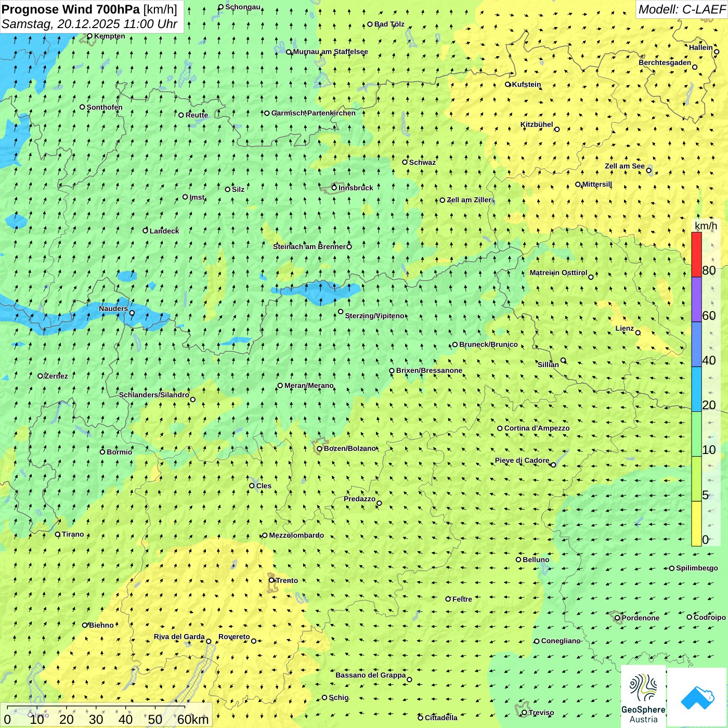
Task: Click the 'Sonthofen' label
Action: pyautogui.click(x=105, y=107)
